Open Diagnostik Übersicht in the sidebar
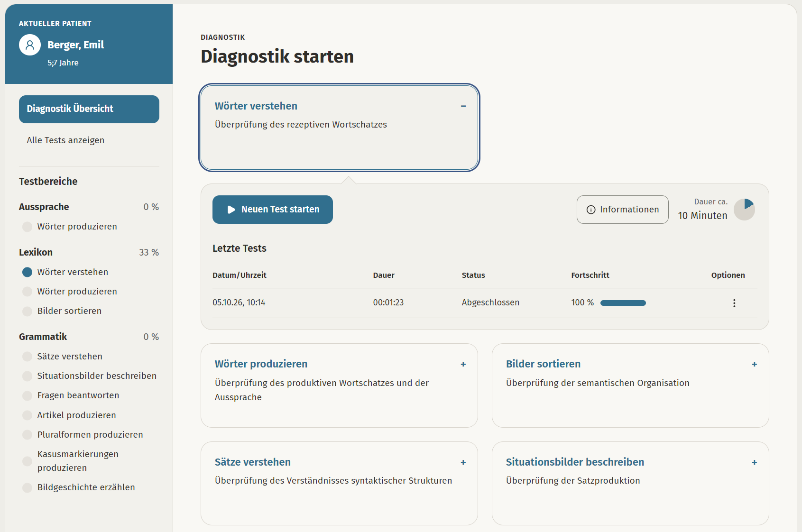Image resolution: width=802 pixels, height=532 pixels. 89,109
